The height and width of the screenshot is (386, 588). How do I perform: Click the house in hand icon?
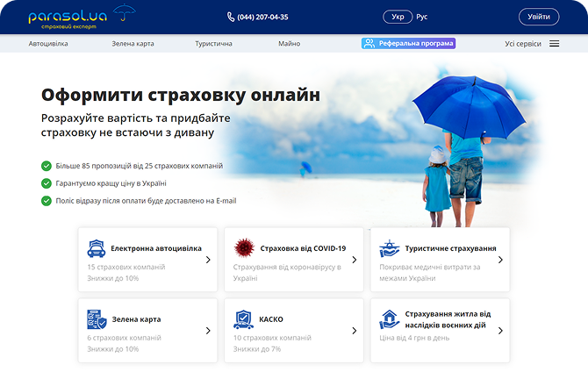(x=390, y=319)
